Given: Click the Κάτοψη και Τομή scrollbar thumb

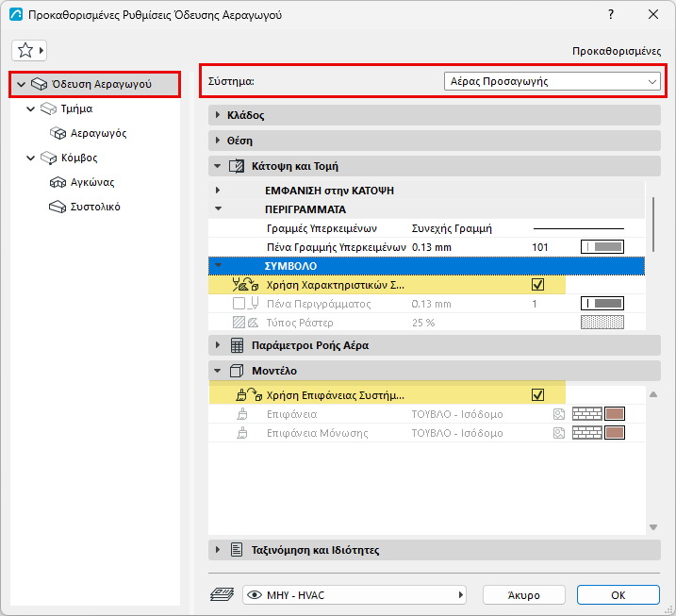Looking at the screenshot, I should pos(653,225).
